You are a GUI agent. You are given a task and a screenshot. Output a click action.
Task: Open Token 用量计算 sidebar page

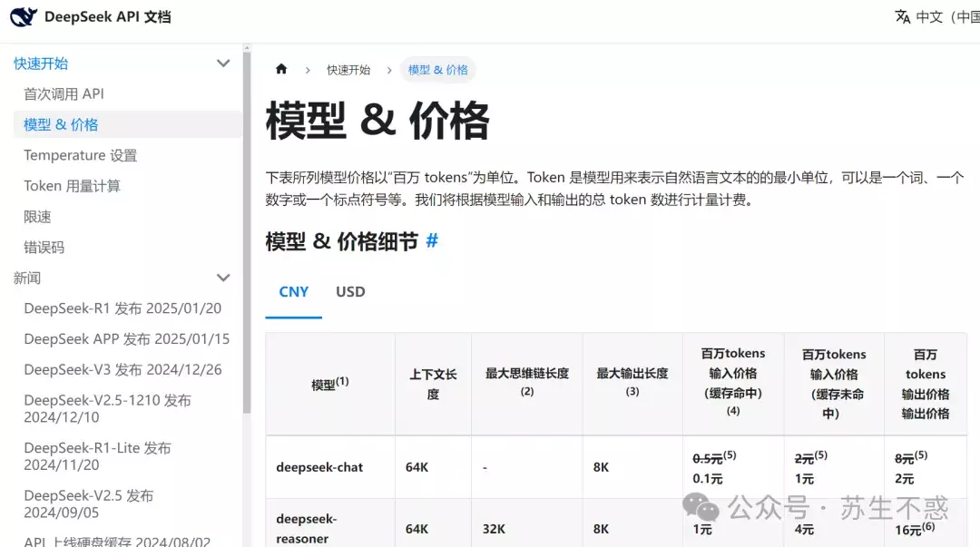pyautogui.click(x=72, y=186)
